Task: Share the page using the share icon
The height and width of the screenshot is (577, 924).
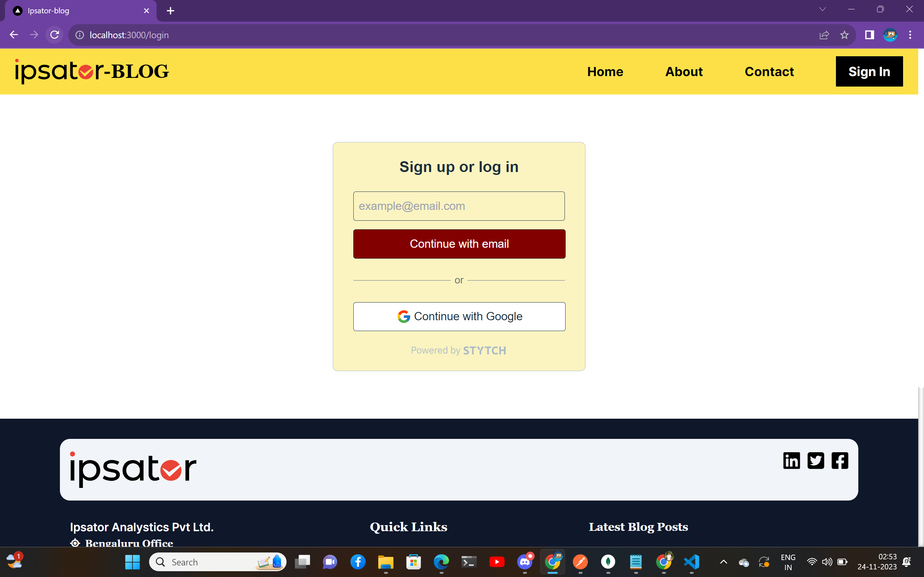Action: coord(825,35)
